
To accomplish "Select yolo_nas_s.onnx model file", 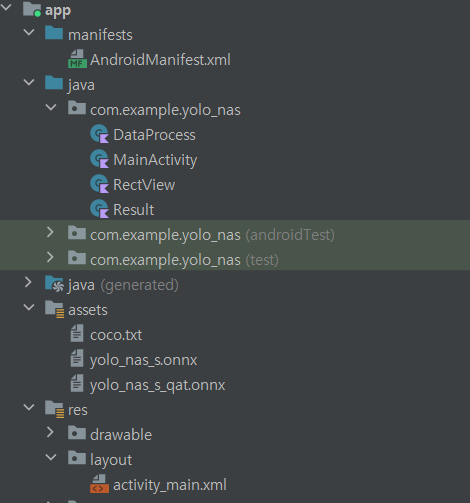I will tap(143, 360).
